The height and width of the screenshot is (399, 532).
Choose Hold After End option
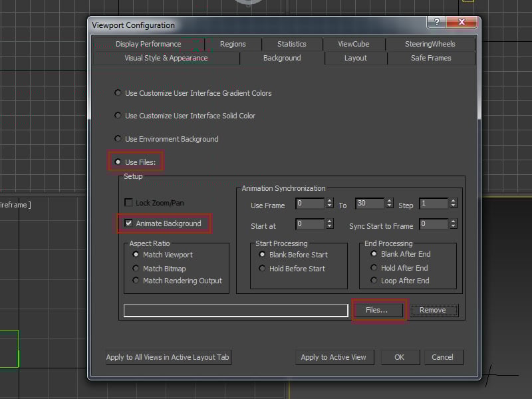(x=374, y=268)
